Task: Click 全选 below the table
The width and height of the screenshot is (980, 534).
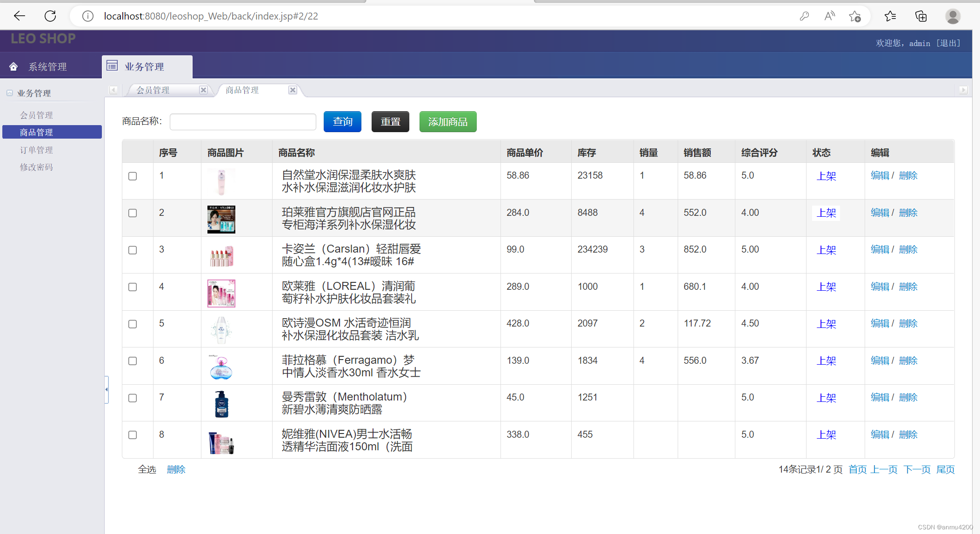Action: (147, 469)
